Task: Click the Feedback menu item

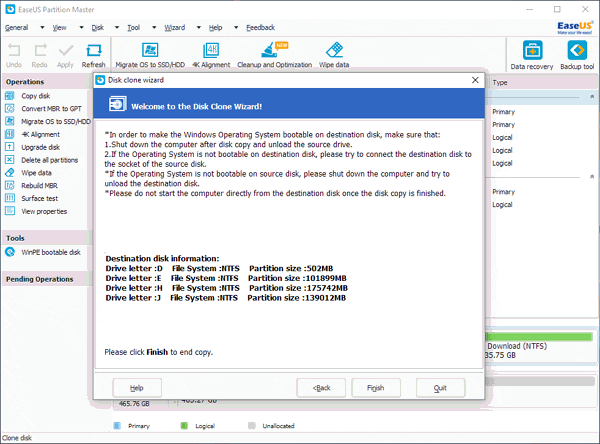Action: [261, 28]
